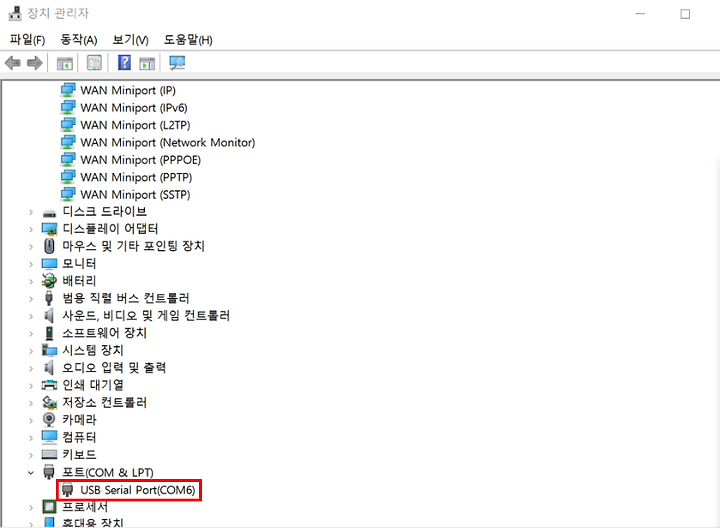The image size is (720, 528).
Task: Toggle the action pane toolbar icon
Action: [147, 63]
